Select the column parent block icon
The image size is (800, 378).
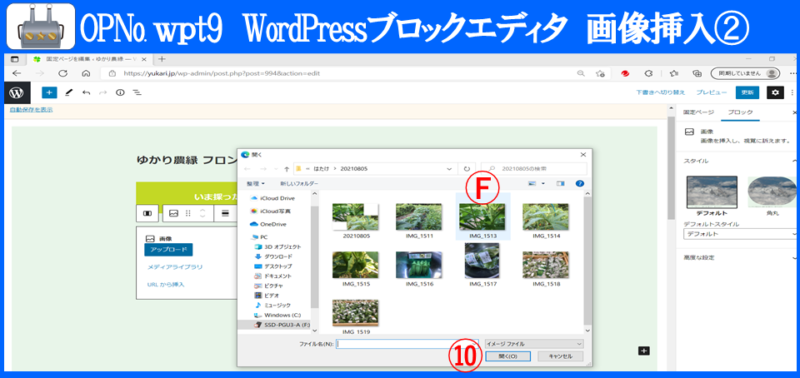click(x=147, y=214)
